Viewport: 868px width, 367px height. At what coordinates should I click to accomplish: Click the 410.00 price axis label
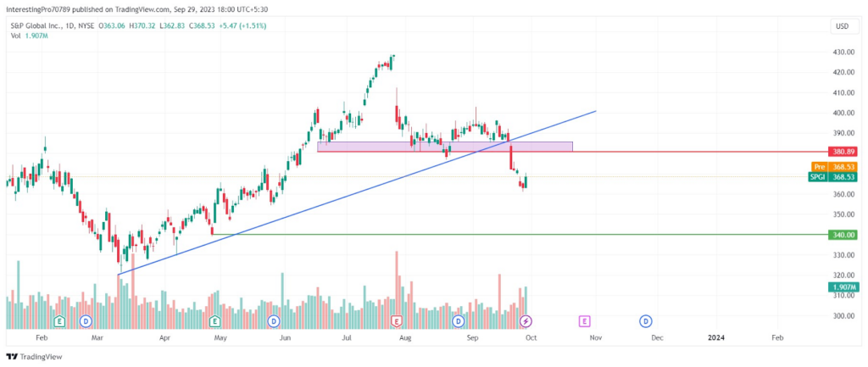(x=842, y=92)
